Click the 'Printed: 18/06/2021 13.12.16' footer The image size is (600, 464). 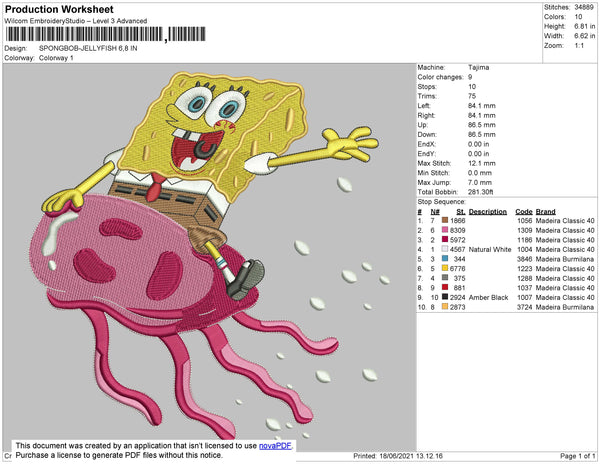coord(398,456)
